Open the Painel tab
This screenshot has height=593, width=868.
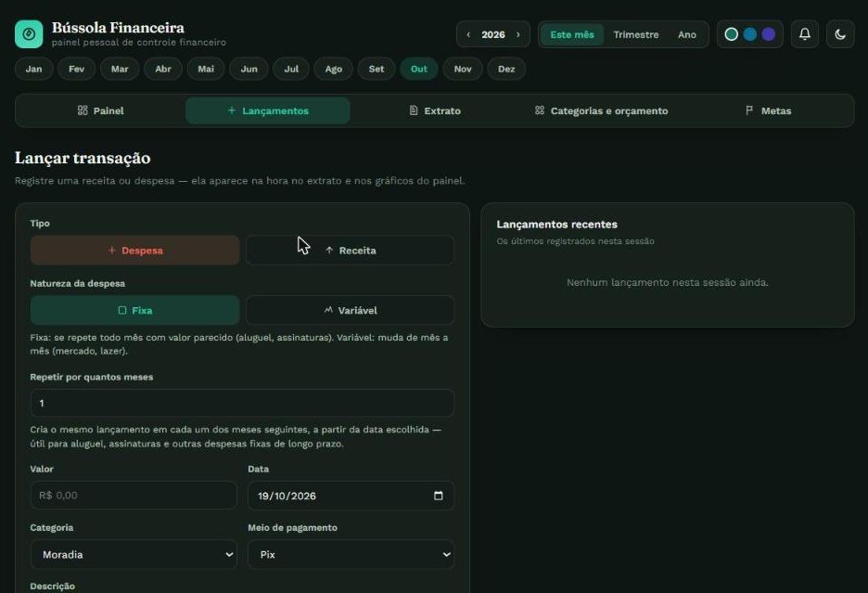pyautogui.click(x=101, y=110)
